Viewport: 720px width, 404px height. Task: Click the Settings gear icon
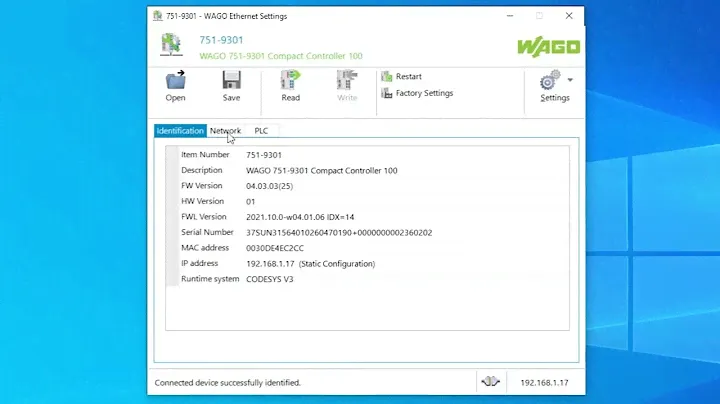549,82
